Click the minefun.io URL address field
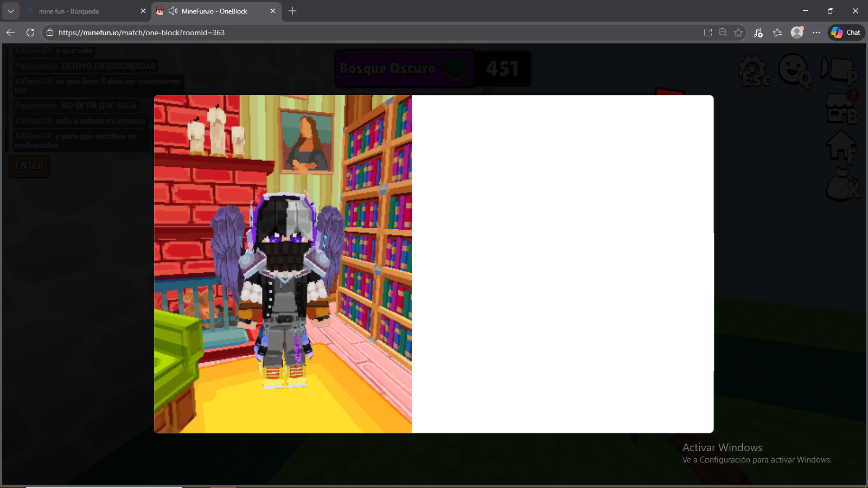Viewport: 868px width, 488px height. 325,33
